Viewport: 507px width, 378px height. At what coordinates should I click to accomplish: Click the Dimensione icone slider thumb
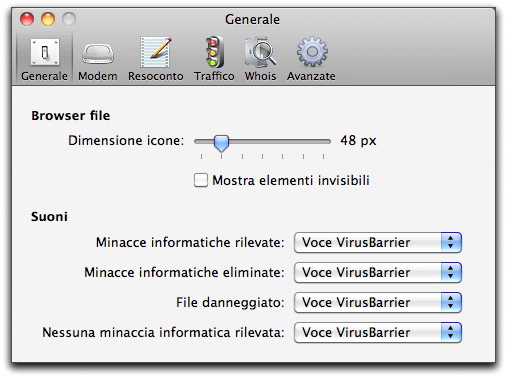coord(221,143)
